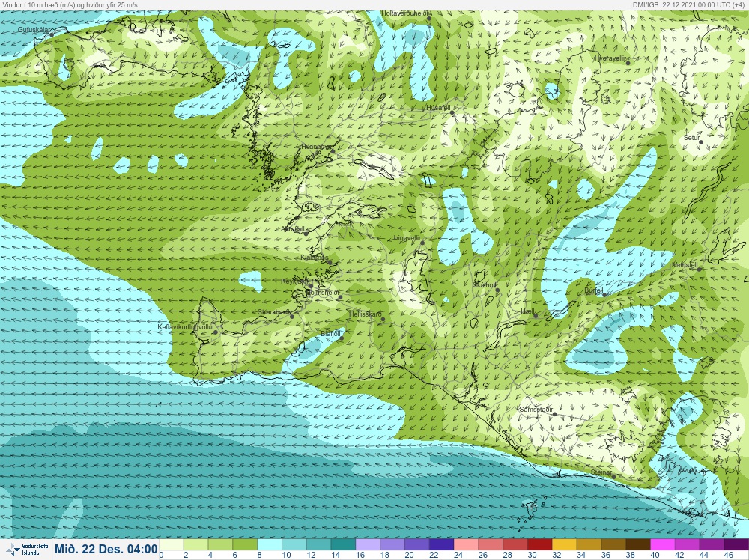Select the Reykjavík station label
The image size is (749, 560).
point(294,281)
